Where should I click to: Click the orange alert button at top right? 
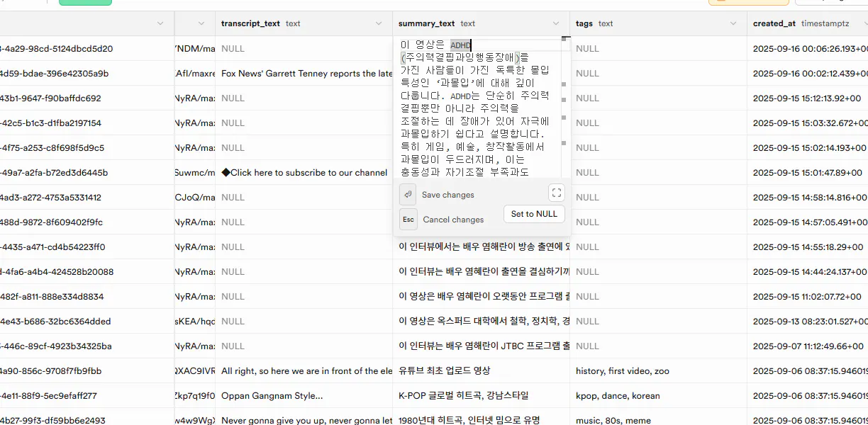(749, 2)
